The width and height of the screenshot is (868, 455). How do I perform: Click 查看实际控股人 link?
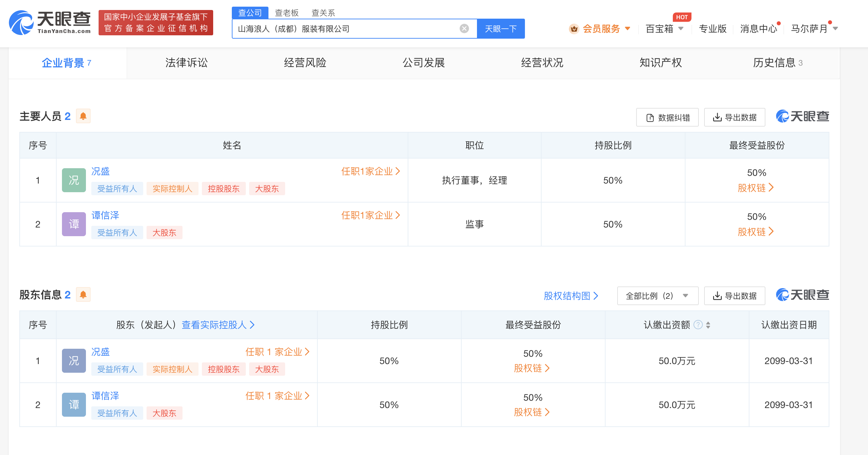(218, 324)
